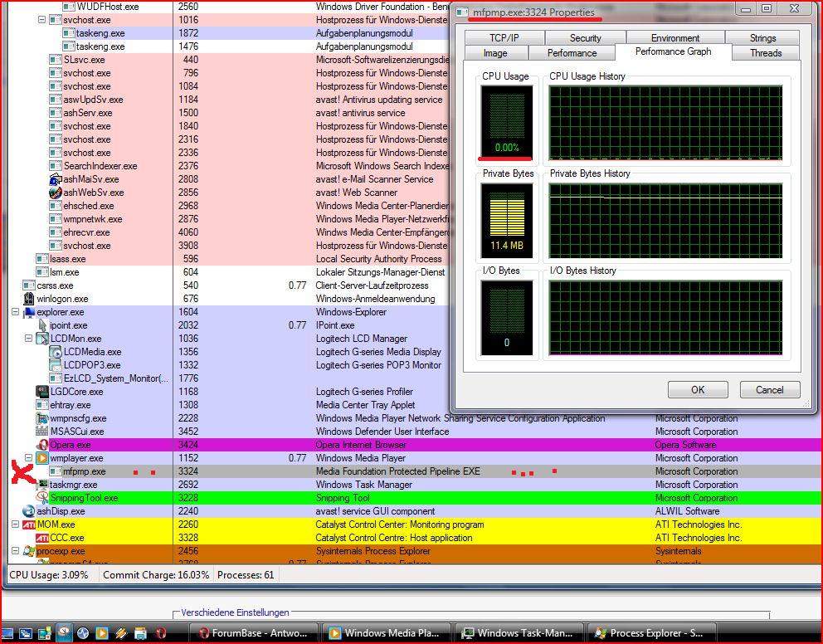This screenshot has width=823, height=644.
Task: Open the Environment tab
Action: [675, 38]
